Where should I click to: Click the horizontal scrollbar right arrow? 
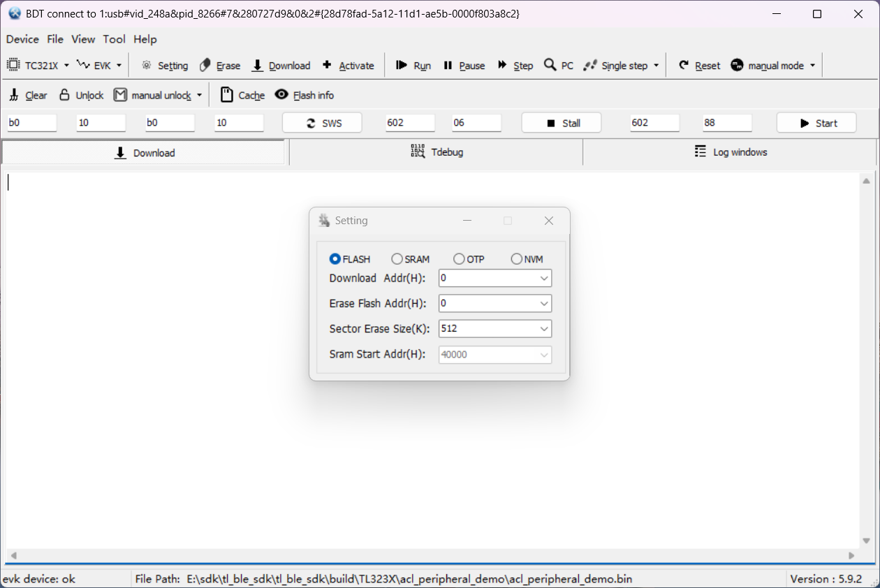[x=851, y=556]
